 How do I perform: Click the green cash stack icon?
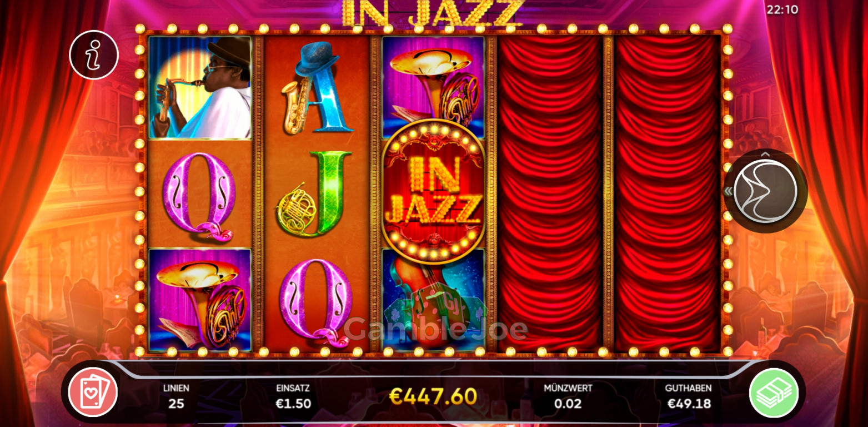pyautogui.click(x=774, y=393)
